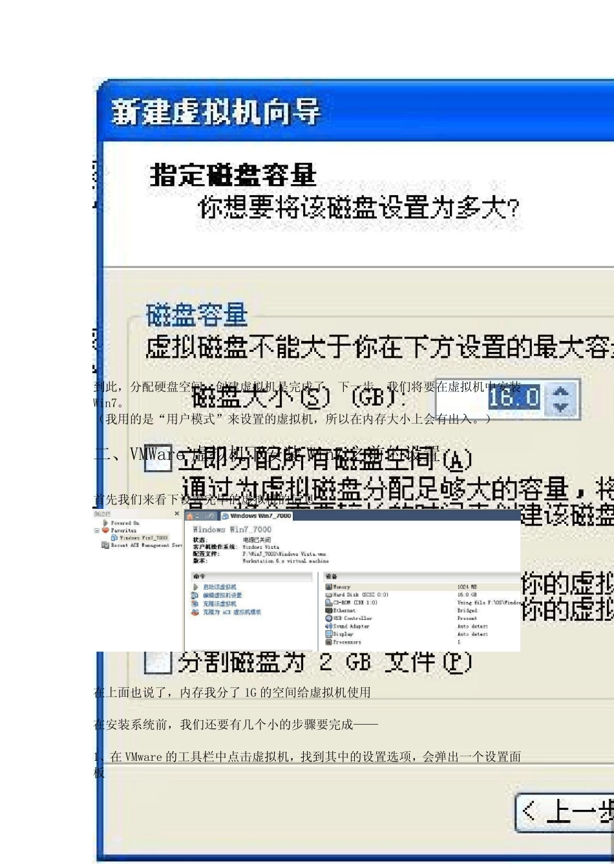This screenshot has width=614, height=868.
Task: Click the Workstation 6.x virtual machine text
Action: [286, 561]
